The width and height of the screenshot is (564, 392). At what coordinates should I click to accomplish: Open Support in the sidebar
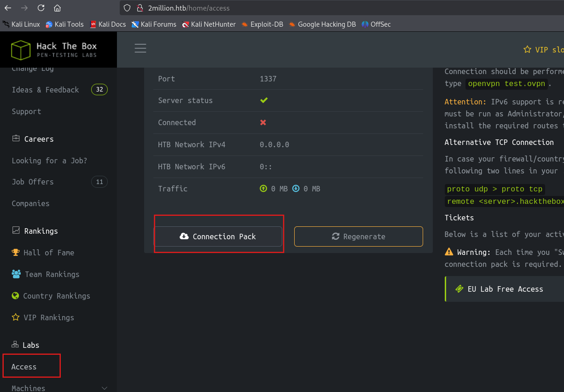[26, 111]
